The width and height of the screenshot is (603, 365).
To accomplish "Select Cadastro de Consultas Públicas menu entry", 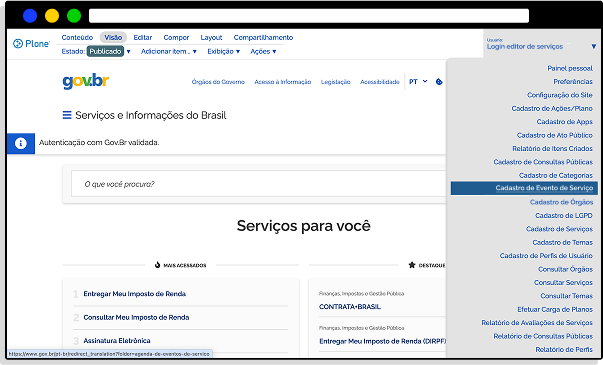I will tap(543, 162).
